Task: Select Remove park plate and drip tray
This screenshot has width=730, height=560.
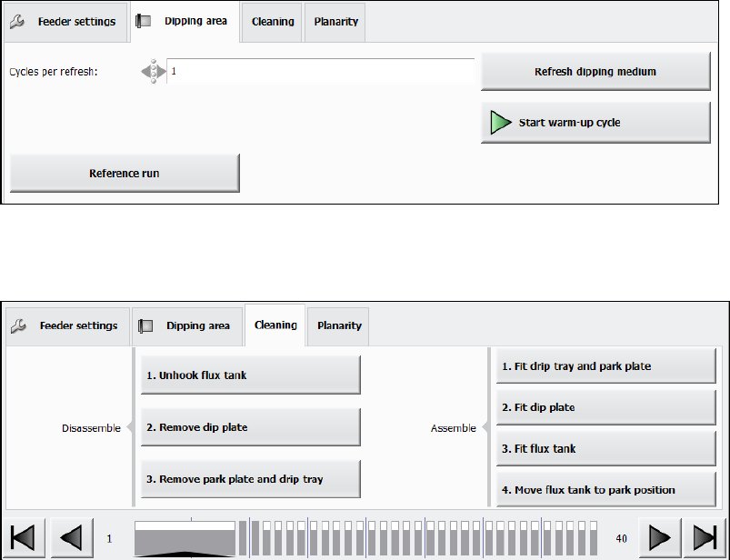Action: 250,479
